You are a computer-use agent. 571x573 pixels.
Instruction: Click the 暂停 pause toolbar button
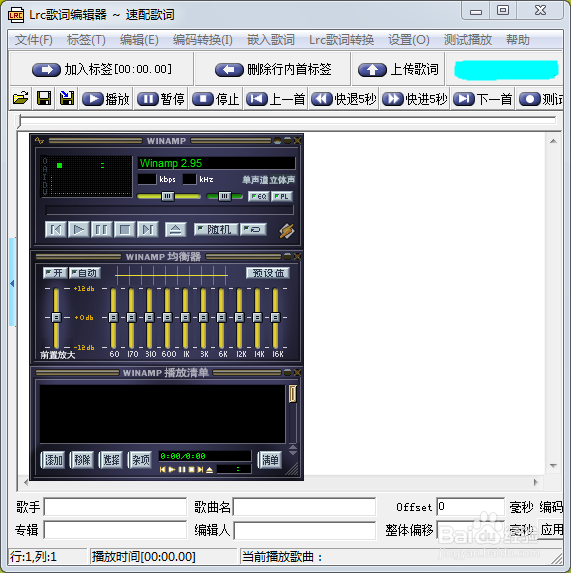161,99
